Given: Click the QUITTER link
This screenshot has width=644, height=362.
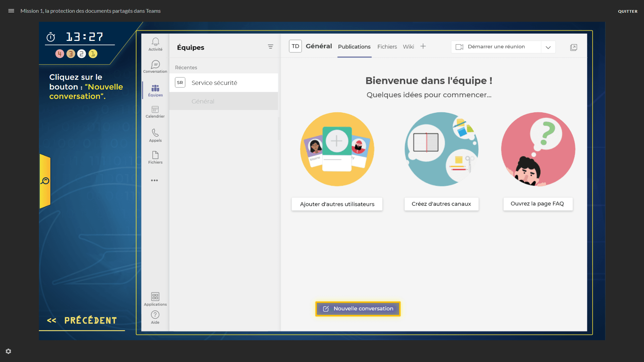Looking at the screenshot, I should 628,11.
